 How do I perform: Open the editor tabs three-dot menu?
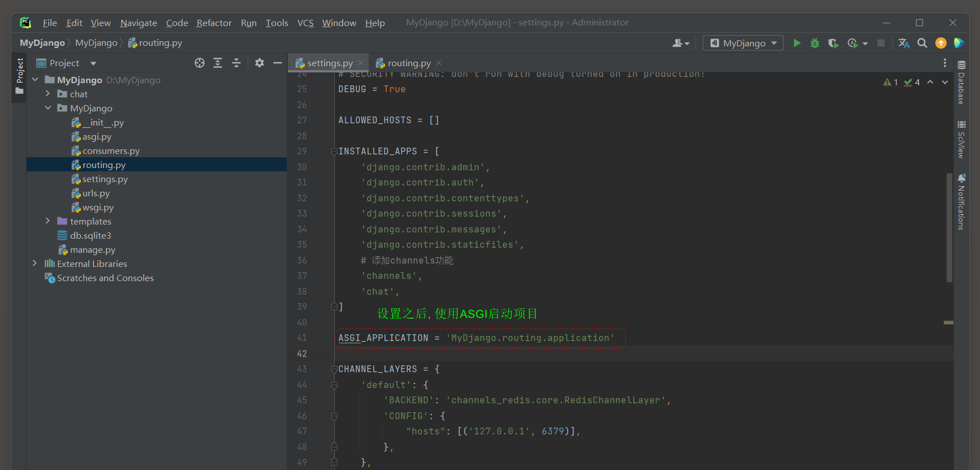pos(944,63)
